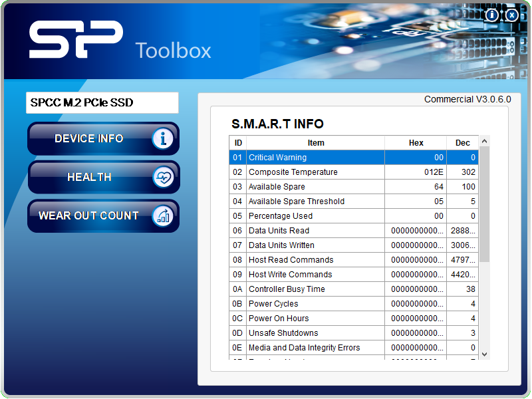Click the info icon on Device Info button
The height and width of the screenshot is (399, 532).
point(163,138)
